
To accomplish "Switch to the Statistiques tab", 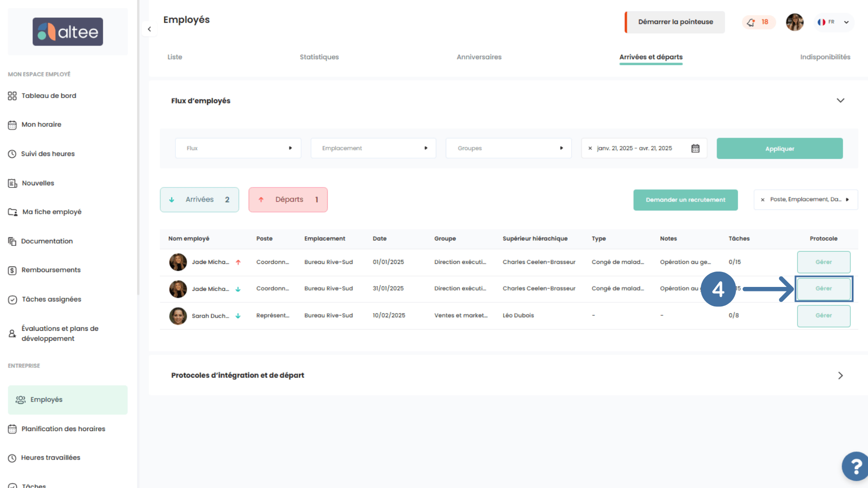I will point(319,57).
